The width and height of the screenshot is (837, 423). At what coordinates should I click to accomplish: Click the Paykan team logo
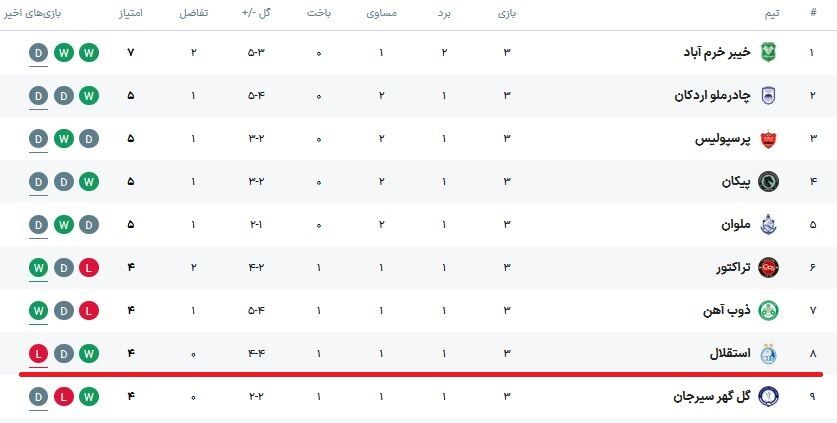[768, 182]
